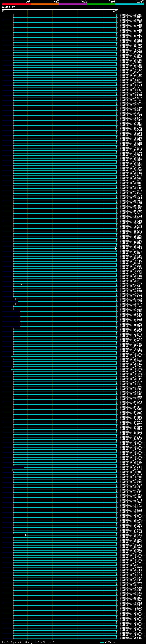This screenshot has width=146, height=644.
Task: Select hit label UniRef100_P08736
Action: pos(131,440)
